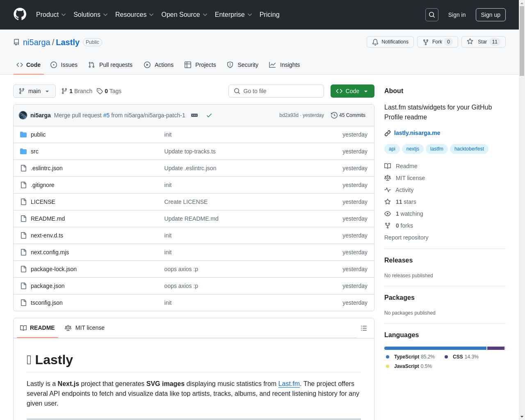Viewport: 525px width, 420px height.
Task: Open the next.config.mjs file
Action: [50, 252]
